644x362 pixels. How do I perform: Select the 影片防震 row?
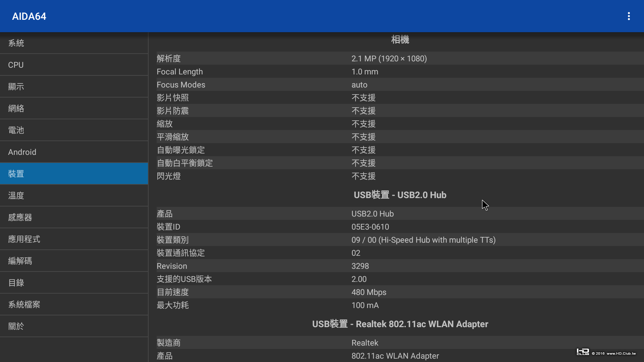tap(400, 111)
